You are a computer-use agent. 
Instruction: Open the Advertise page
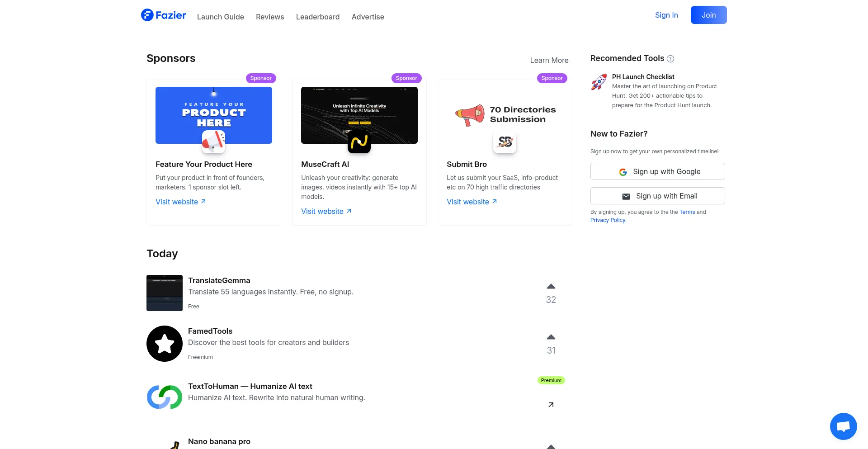(368, 17)
